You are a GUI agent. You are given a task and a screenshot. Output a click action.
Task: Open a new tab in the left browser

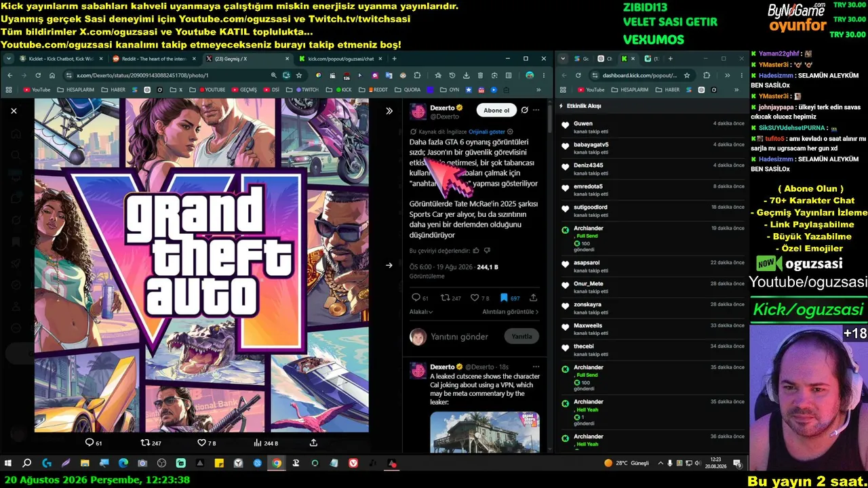click(394, 59)
